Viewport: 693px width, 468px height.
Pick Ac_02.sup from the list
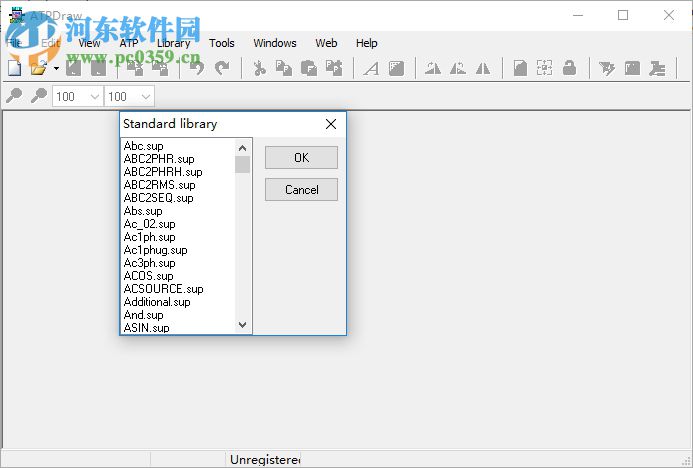click(x=149, y=224)
